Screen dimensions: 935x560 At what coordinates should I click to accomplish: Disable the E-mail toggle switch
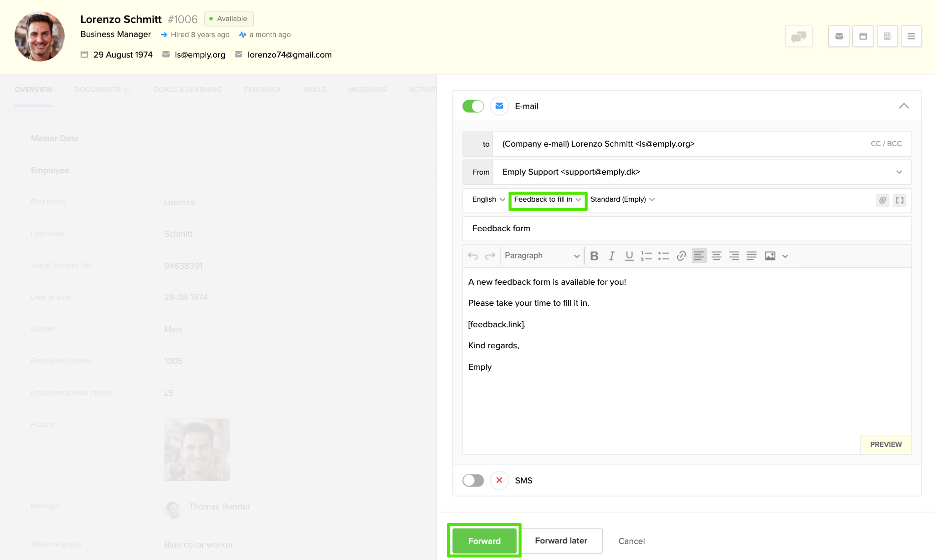(x=473, y=106)
